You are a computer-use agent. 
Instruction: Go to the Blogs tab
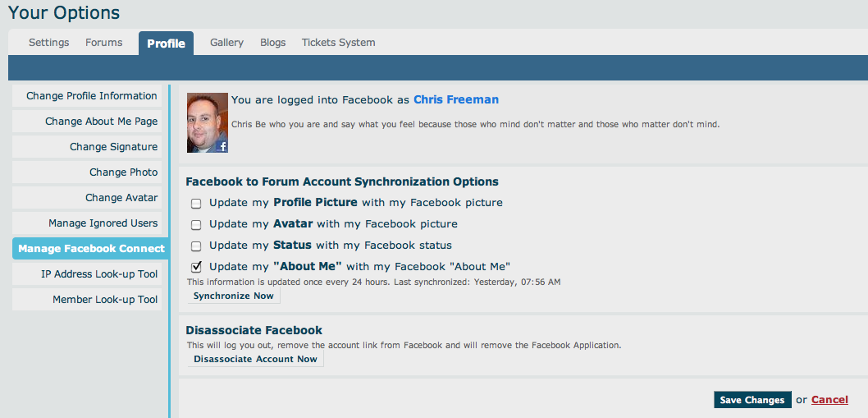click(x=273, y=43)
